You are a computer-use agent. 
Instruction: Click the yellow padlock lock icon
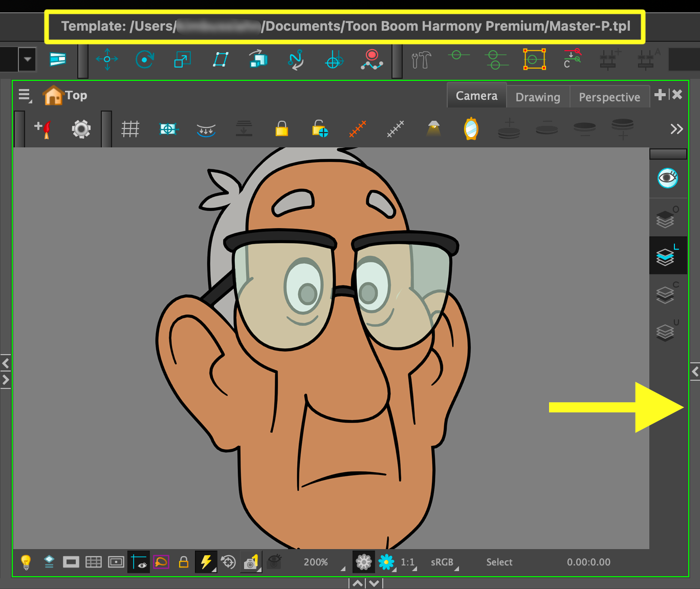point(281,129)
